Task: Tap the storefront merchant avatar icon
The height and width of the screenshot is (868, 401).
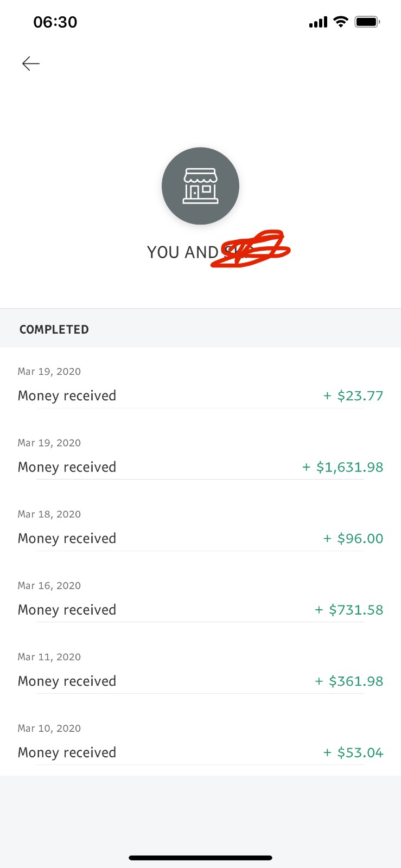Action: tap(200, 186)
